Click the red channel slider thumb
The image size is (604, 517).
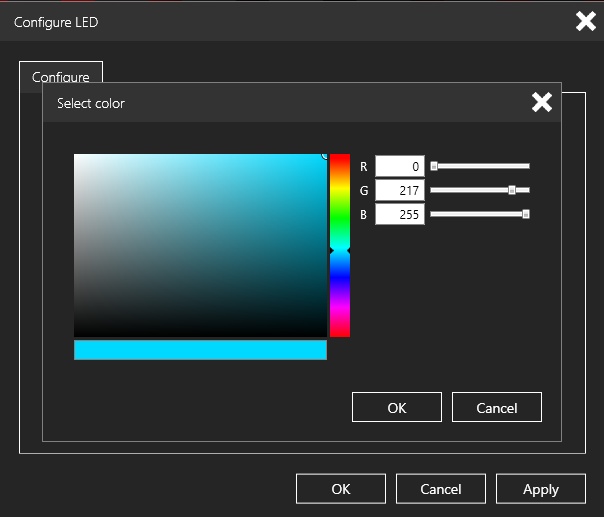(434, 166)
